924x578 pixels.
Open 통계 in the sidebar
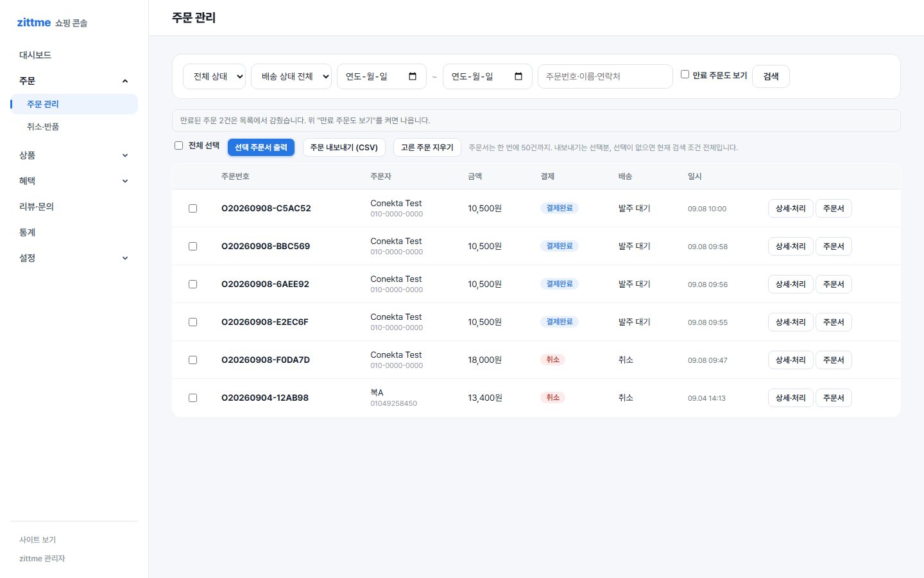tap(74, 232)
